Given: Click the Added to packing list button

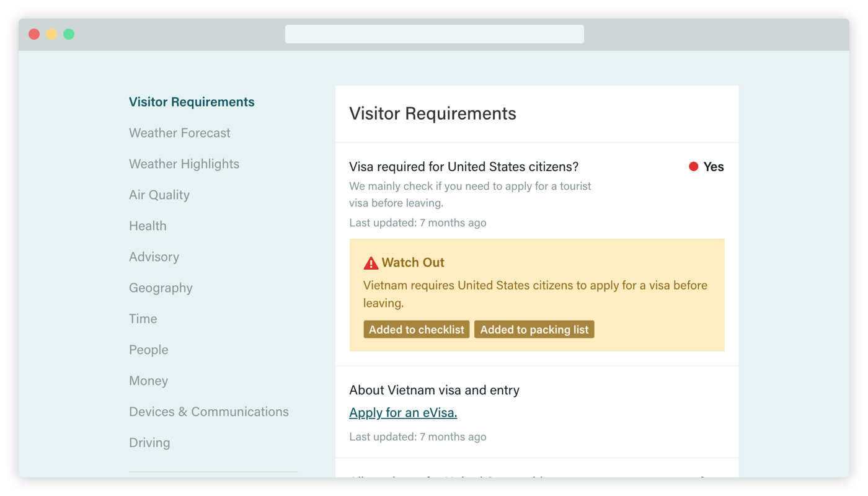Looking at the screenshot, I should click(534, 329).
